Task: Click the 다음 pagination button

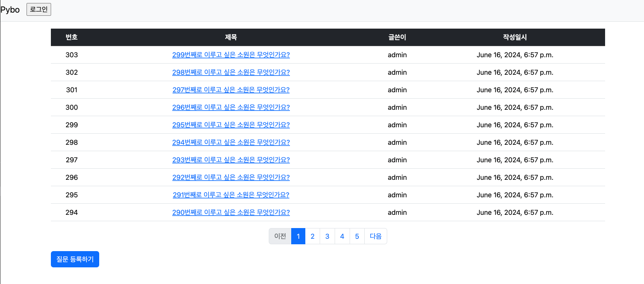Action: pos(375,236)
